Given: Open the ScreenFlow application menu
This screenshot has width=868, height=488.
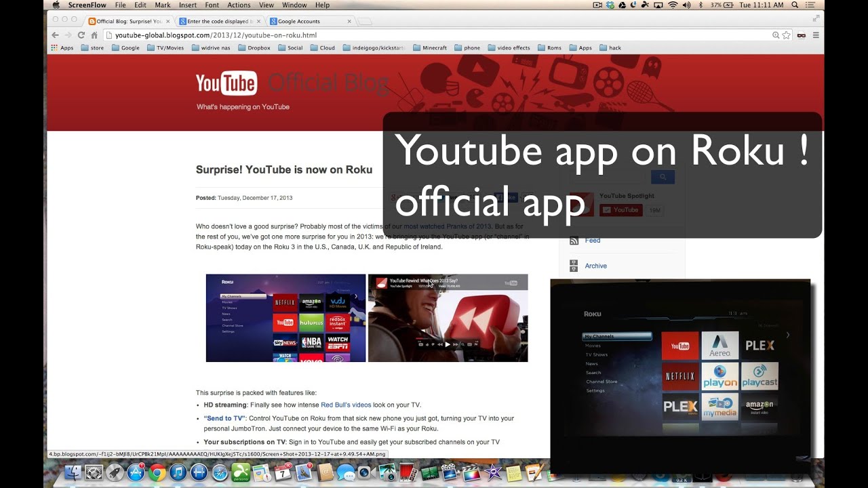Looking at the screenshot, I should 87,5.
